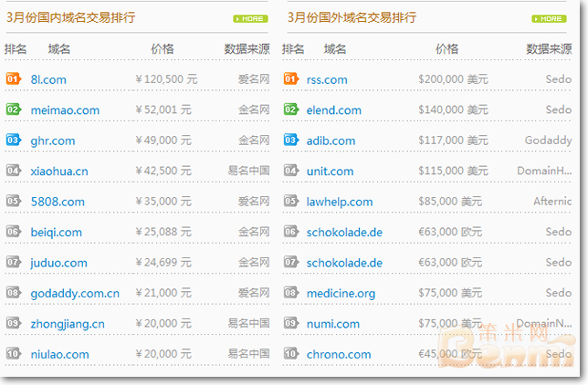Image resolution: width=588 pixels, height=385 pixels.
Task: Click the 03 rank badge beside adib.com
Action: point(291,140)
